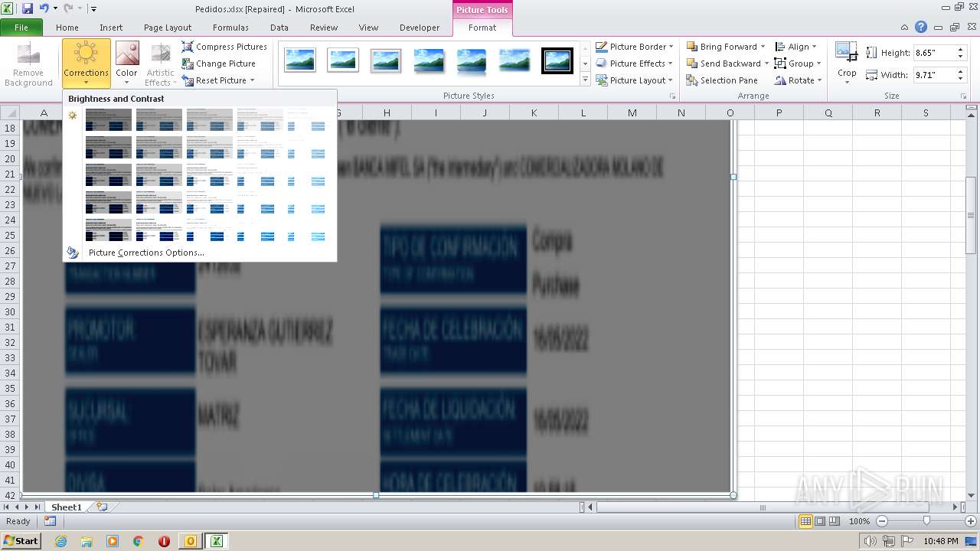
Task: Switch to the Developer tab
Action: click(x=420, y=28)
